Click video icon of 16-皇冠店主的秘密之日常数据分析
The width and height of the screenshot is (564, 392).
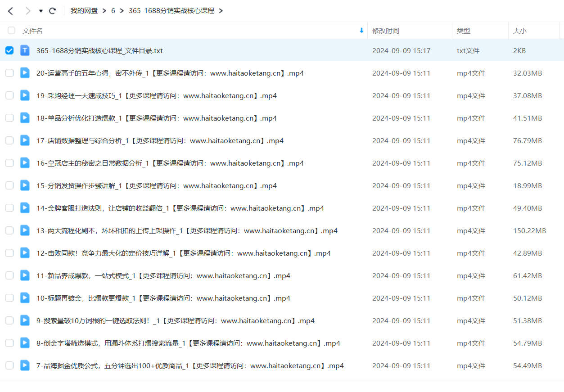pyautogui.click(x=25, y=163)
